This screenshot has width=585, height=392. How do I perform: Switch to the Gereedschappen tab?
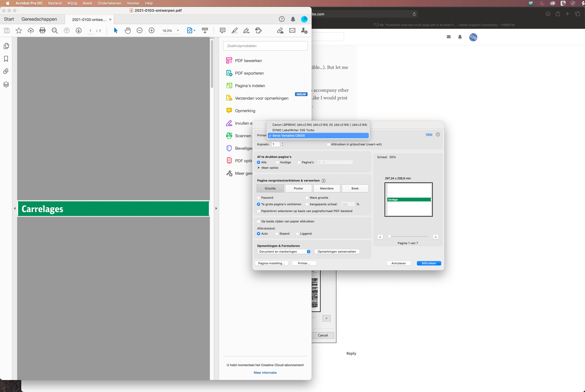39,19
